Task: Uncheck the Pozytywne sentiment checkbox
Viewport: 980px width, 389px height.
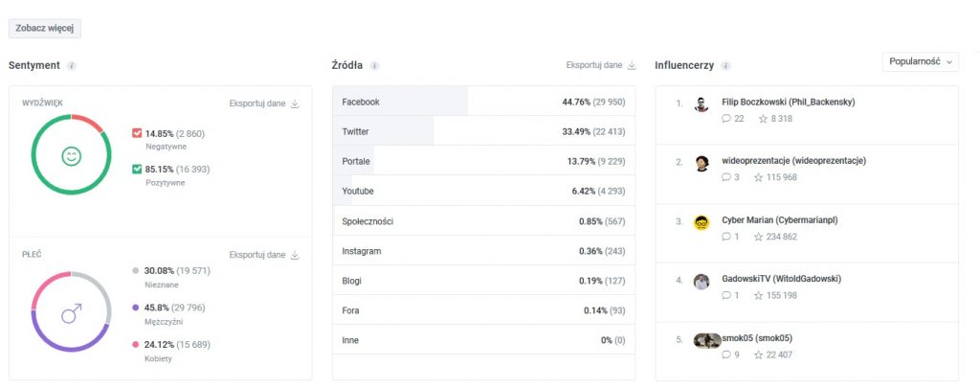Action: (137, 169)
